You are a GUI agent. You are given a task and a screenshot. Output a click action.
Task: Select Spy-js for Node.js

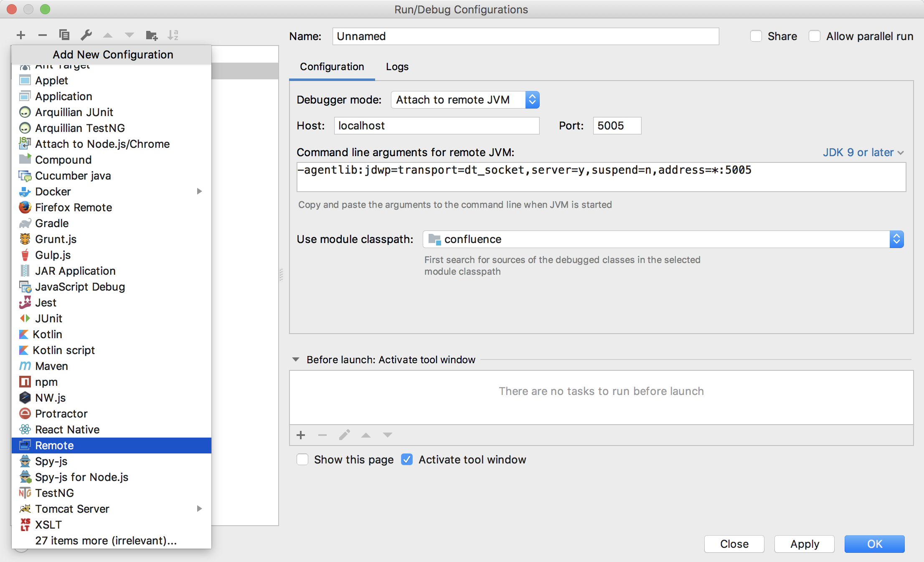tap(111, 477)
